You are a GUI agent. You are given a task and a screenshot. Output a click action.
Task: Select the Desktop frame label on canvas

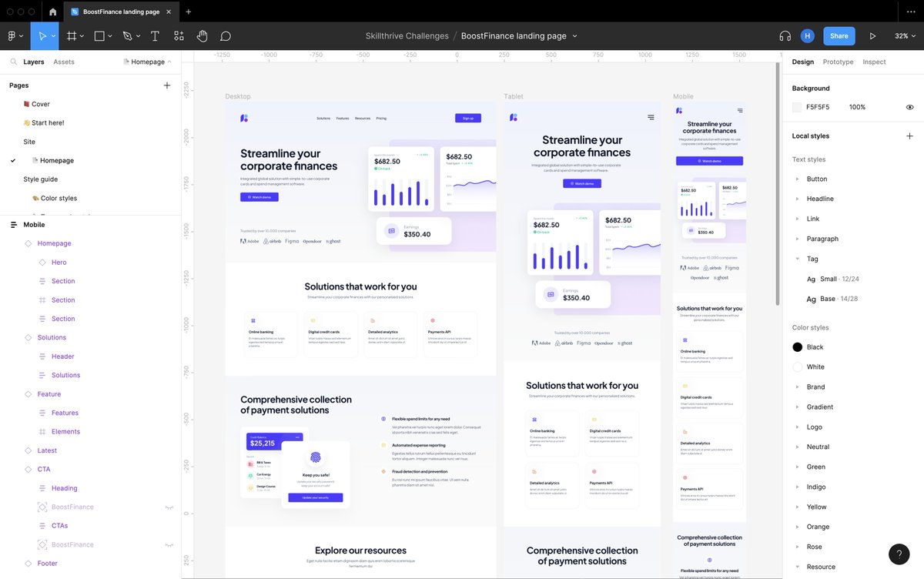[238, 97]
